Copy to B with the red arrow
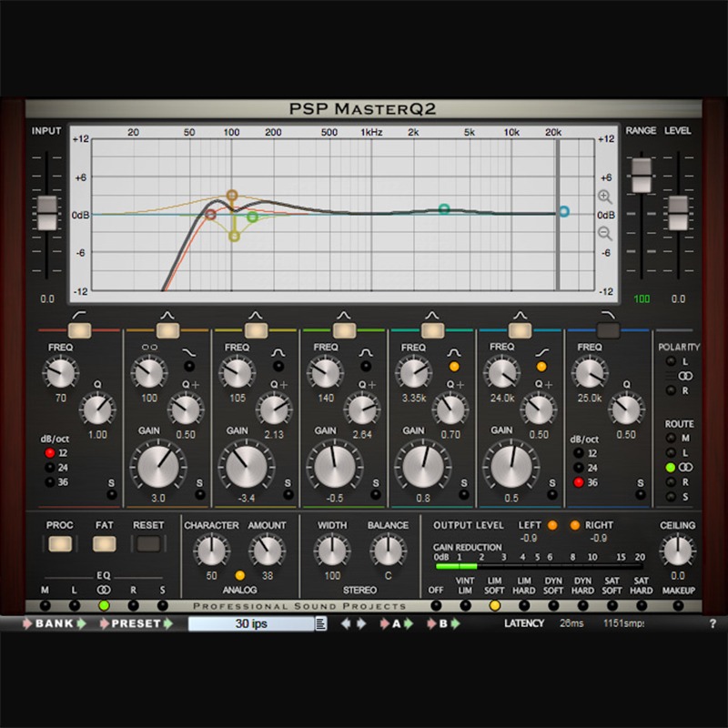Image resolution: width=728 pixels, height=728 pixels. pyautogui.click(x=431, y=623)
